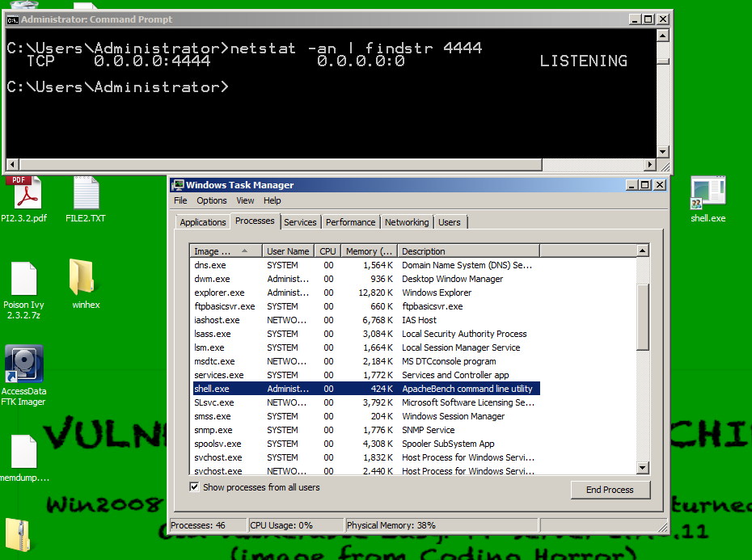Screen dimensions: 752x560
Task: Click the Command Prompt window title bar
Action: [316, 19]
